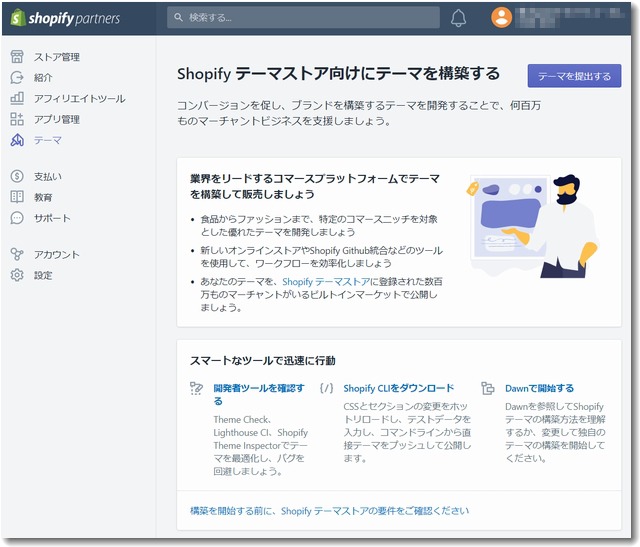Click the bullet starting 食品からファッションまで
The height and width of the screenshot is (547, 640).
[x=319, y=225]
